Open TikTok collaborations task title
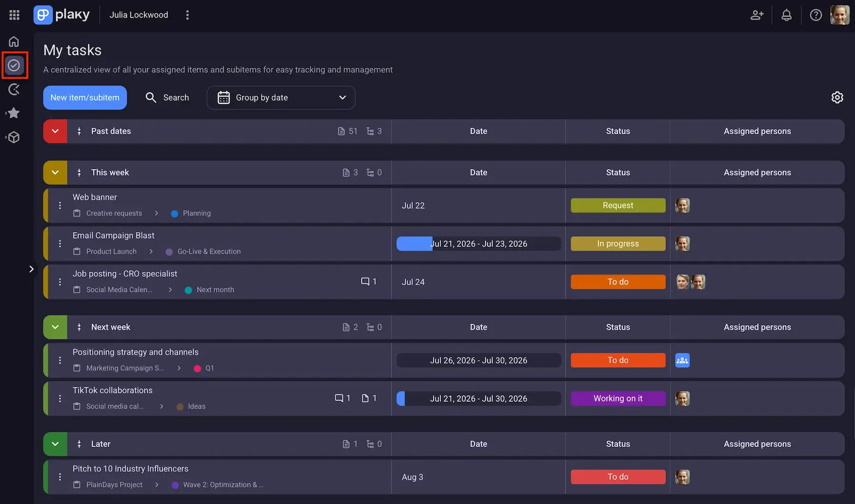Viewport: 855px width, 504px height. pos(113,390)
